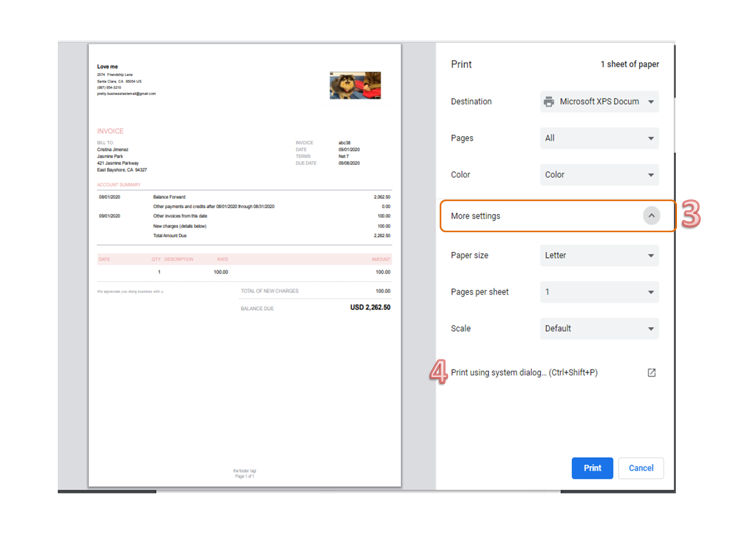Change Pages per sheet from 1
The image size is (747, 560).
click(x=599, y=292)
